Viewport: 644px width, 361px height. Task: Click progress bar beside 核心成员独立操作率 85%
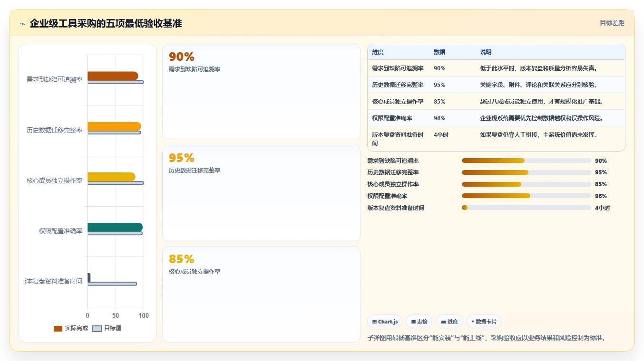tap(526, 184)
